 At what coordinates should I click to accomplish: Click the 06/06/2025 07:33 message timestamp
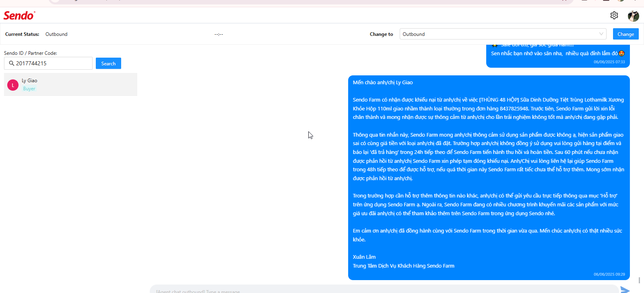(x=609, y=62)
